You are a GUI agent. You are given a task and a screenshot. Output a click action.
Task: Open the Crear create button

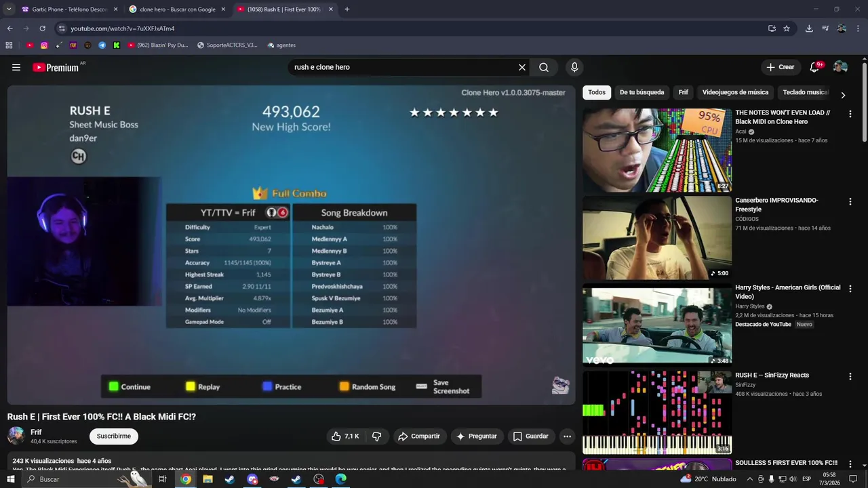tap(780, 67)
